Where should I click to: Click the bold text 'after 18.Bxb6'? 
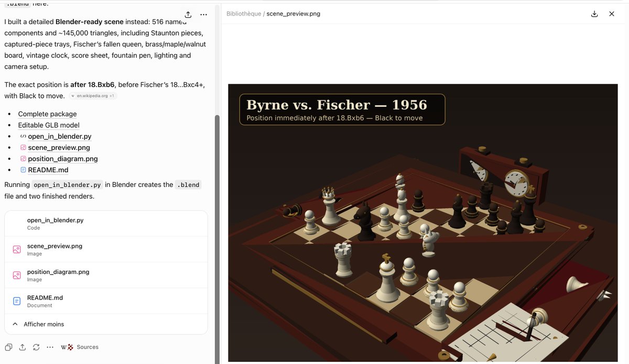point(92,84)
